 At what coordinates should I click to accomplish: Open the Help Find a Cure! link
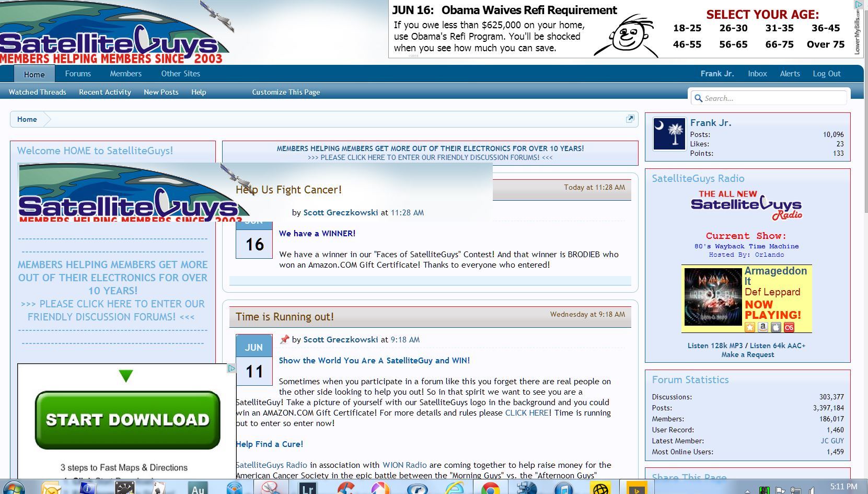[269, 444]
